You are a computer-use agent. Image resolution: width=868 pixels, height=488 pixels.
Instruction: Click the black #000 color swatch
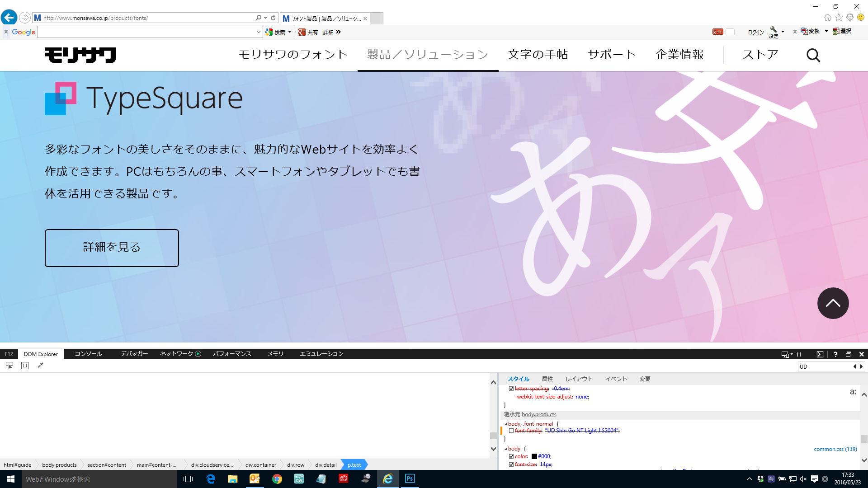(534, 456)
